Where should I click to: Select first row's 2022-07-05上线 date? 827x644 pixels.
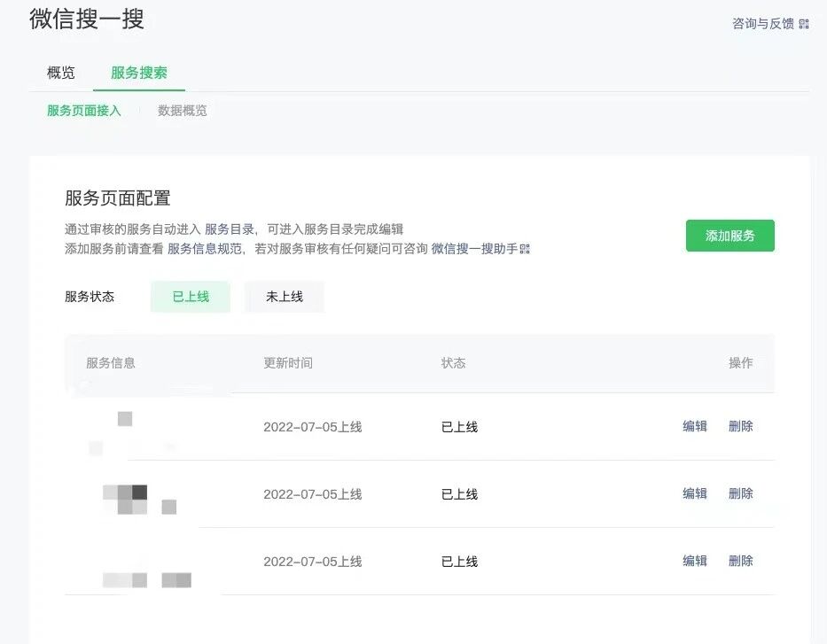point(313,427)
